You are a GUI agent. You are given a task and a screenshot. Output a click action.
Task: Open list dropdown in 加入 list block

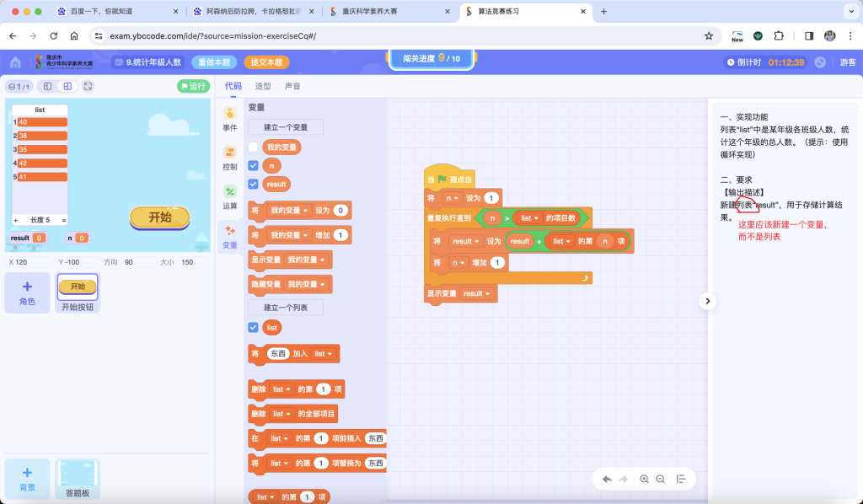coord(323,354)
